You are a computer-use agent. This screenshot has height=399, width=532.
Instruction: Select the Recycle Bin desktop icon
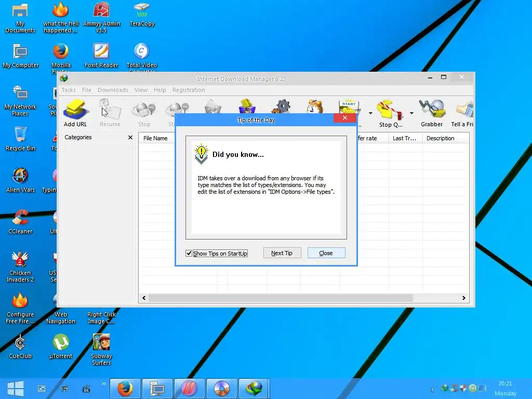20,139
